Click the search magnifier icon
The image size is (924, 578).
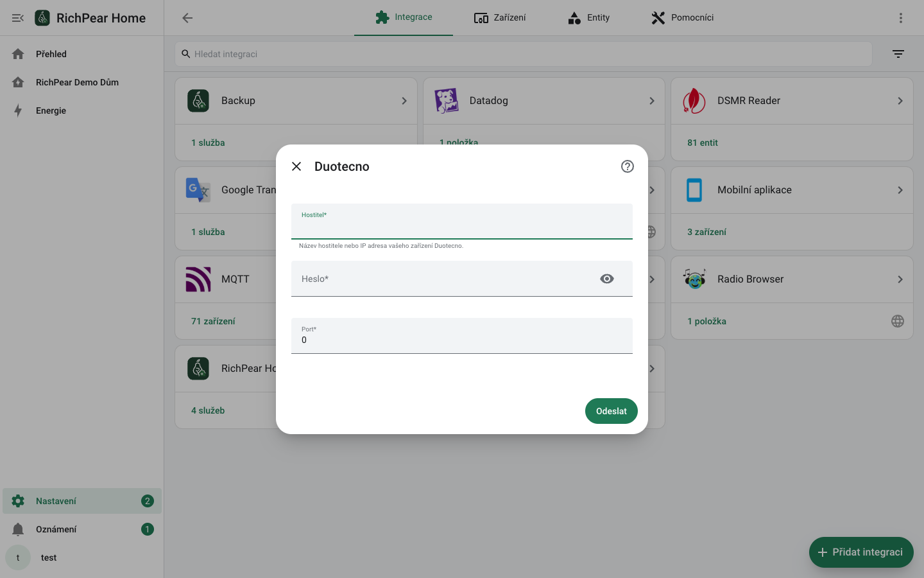click(186, 54)
